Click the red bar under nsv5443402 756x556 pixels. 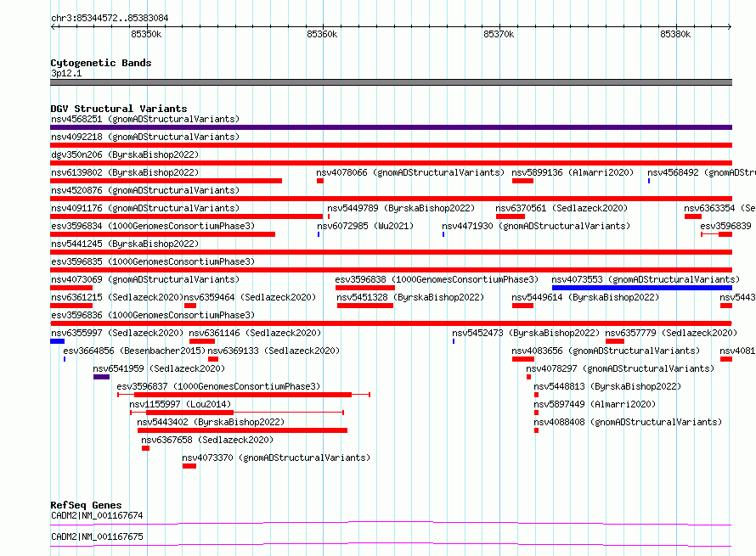(243, 430)
